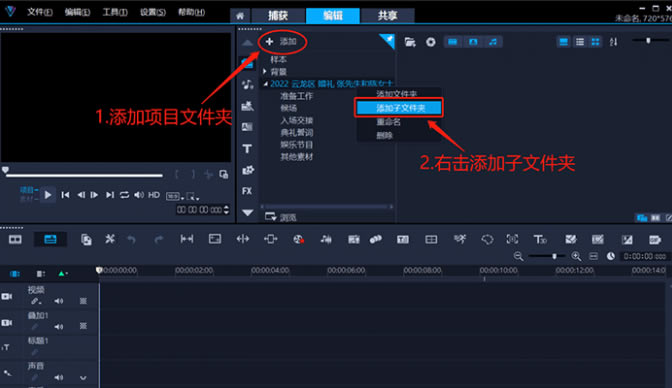Open the FX filter library panel

(x=247, y=191)
